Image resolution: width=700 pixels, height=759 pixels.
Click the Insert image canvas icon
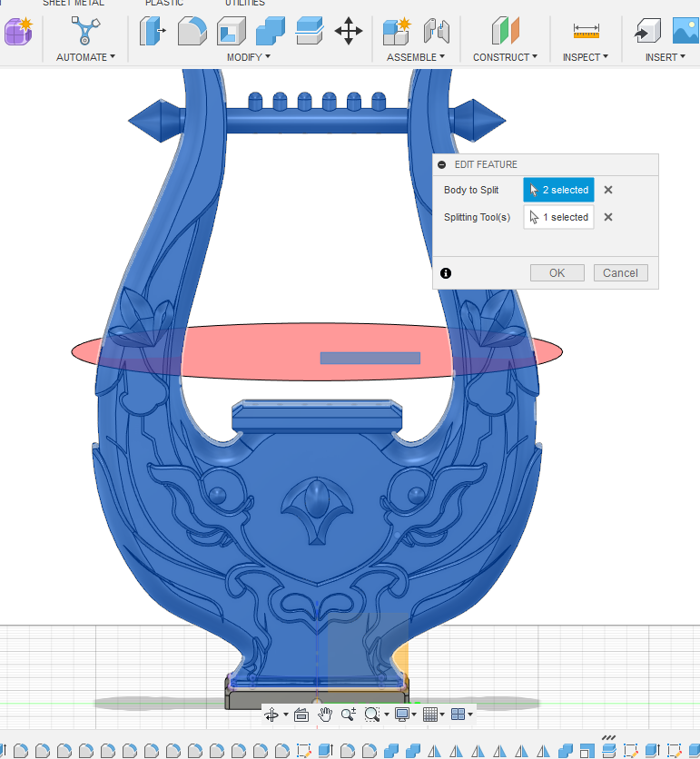[686, 31]
